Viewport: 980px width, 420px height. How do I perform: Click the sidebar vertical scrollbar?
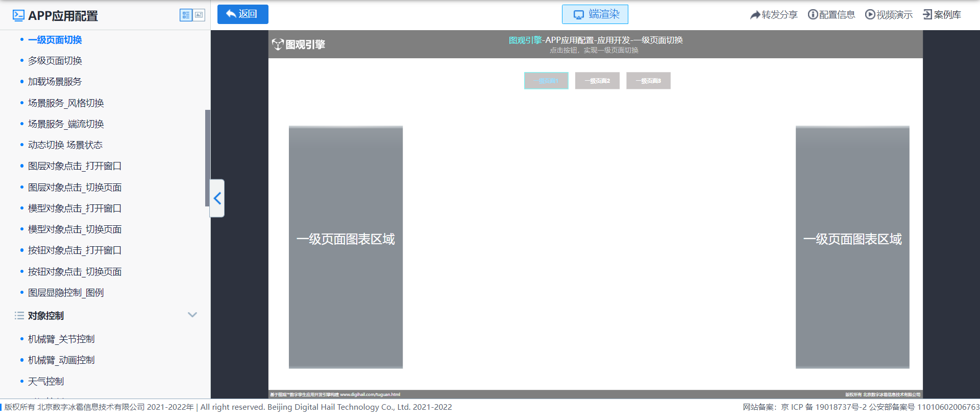(x=207, y=158)
